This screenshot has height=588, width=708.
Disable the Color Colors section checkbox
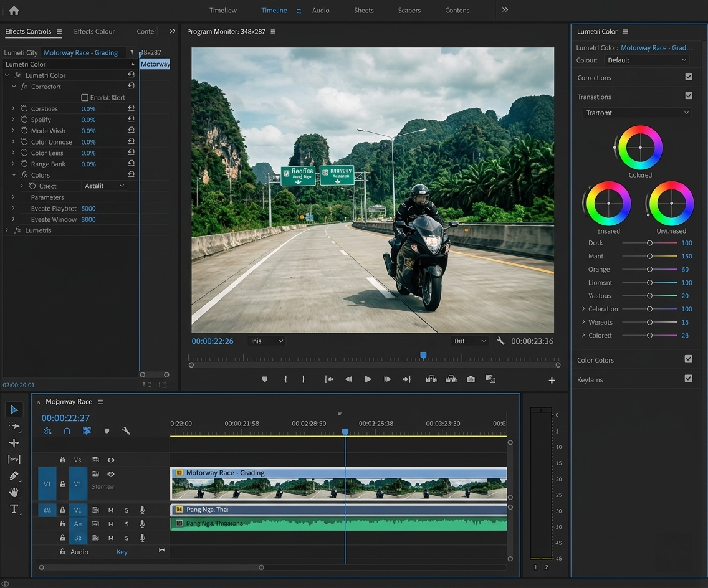coord(689,359)
